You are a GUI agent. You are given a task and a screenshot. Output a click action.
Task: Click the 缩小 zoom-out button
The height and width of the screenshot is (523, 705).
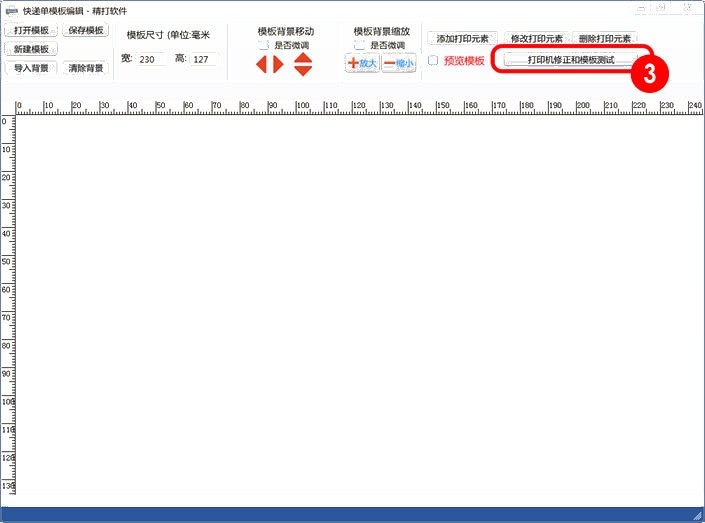click(398, 63)
